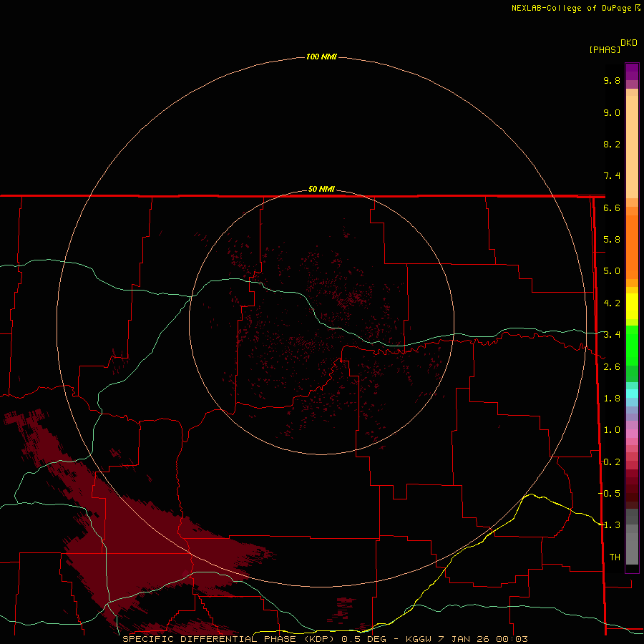
Task: Select the 4.2 scale label
Action: 612,303
